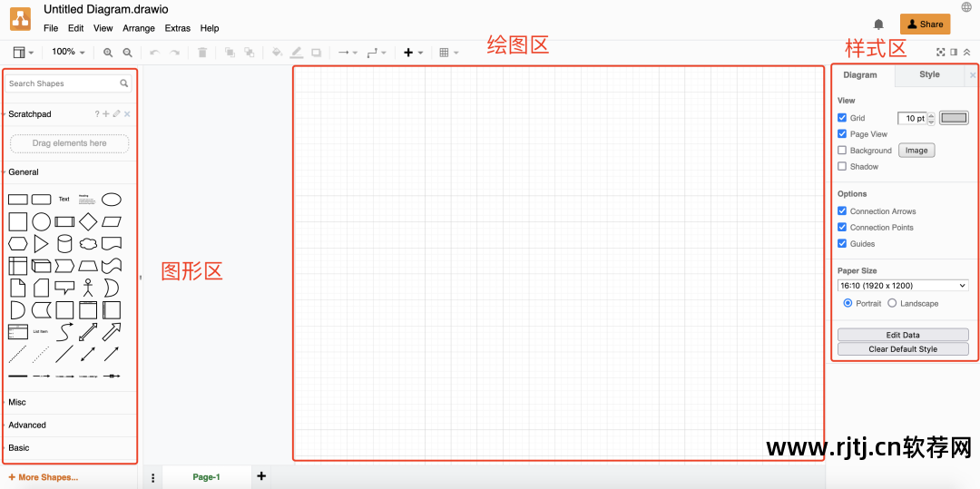Click the zoom in magnifier icon

coord(108,54)
